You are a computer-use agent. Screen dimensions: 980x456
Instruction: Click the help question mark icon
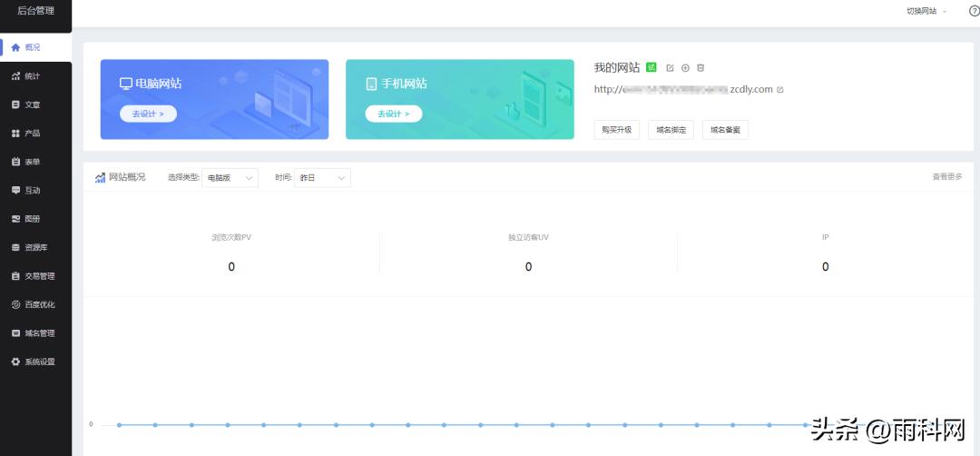[x=973, y=11]
